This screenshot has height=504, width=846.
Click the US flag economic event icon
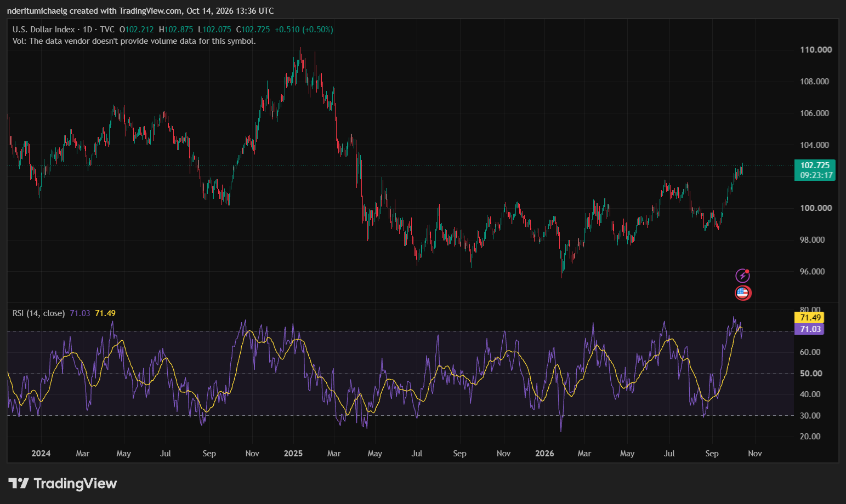point(742,293)
